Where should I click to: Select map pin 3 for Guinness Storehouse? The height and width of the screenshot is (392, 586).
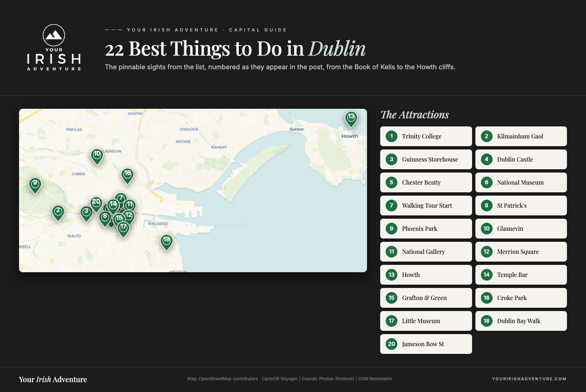click(86, 213)
